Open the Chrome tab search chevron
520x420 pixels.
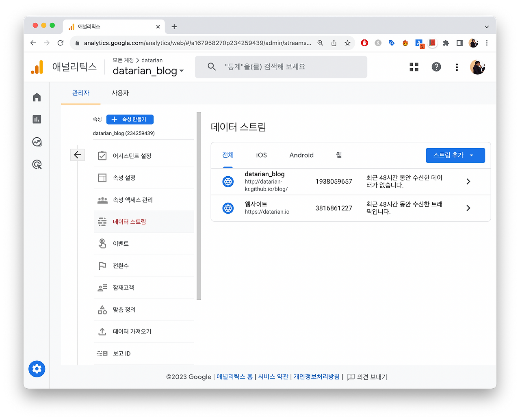pyautogui.click(x=487, y=27)
